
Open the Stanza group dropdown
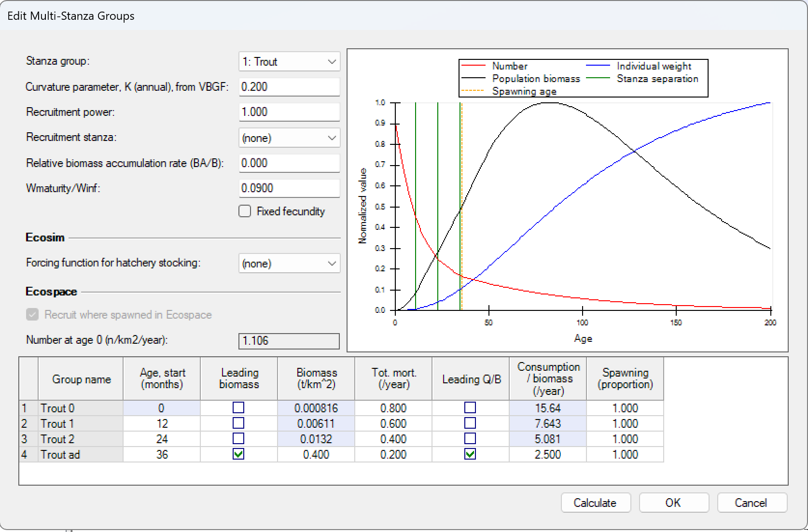pos(289,62)
